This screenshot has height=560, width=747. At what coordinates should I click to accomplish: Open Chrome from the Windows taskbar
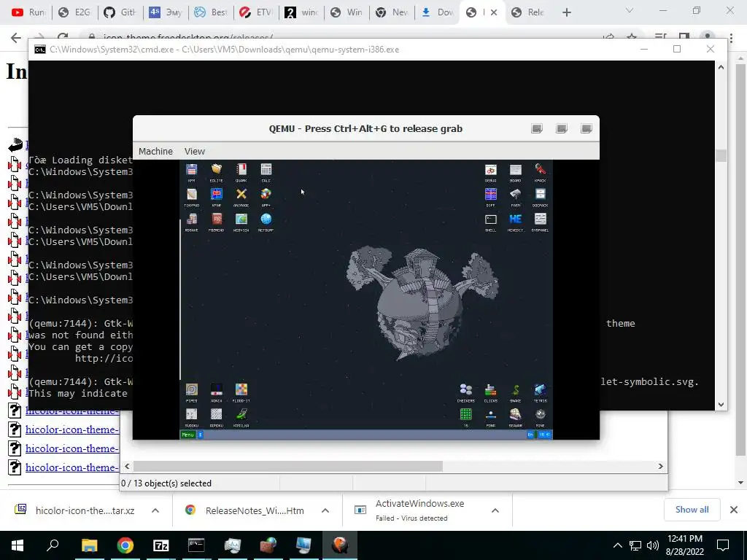click(125, 545)
